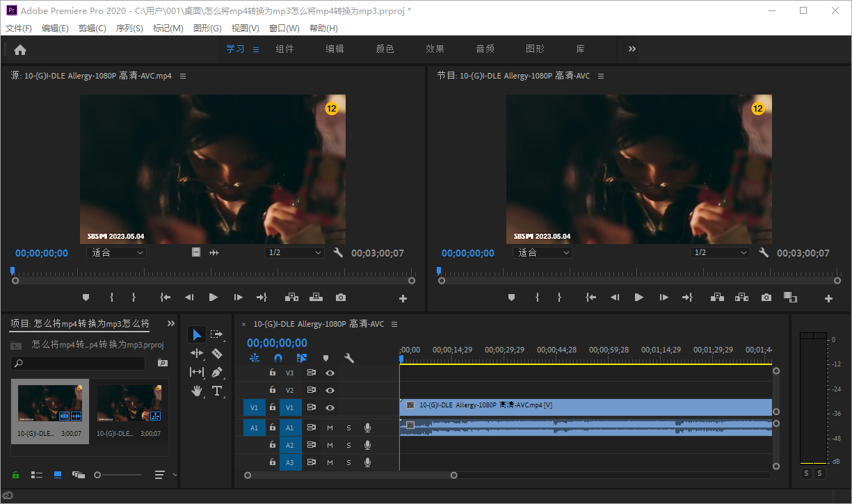Toggle sync lock for V1 track
The height and width of the screenshot is (504, 852).
[x=312, y=408]
